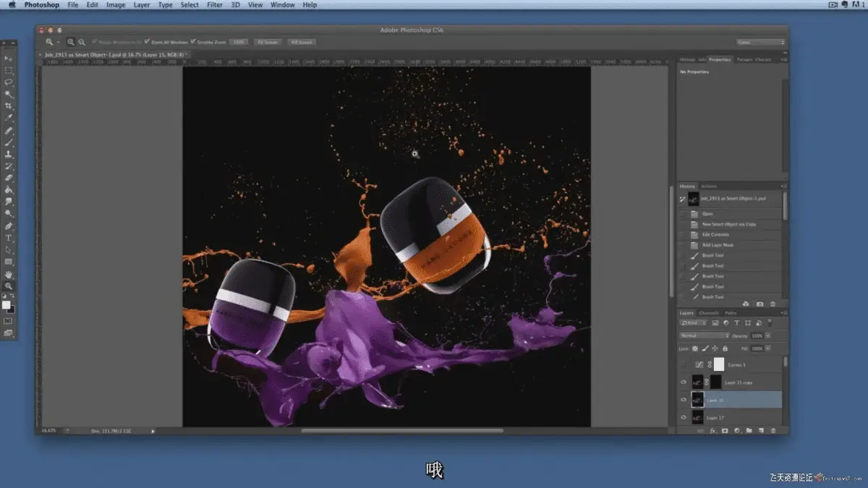The height and width of the screenshot is (488, 868).
Task: Open the Filter menu
Action: click(x=215, y=5)
